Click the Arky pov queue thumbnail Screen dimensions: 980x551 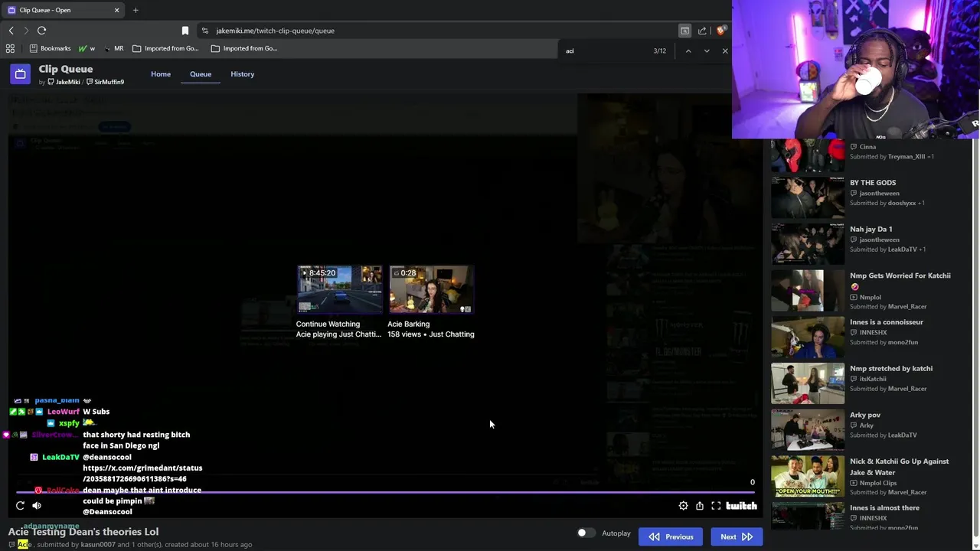[808, 430]
